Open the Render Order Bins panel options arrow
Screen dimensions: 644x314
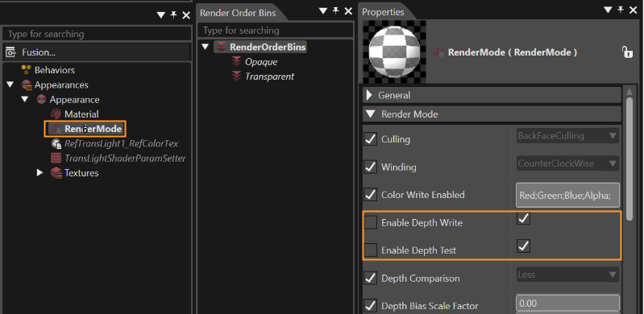[x=323, y=11]
